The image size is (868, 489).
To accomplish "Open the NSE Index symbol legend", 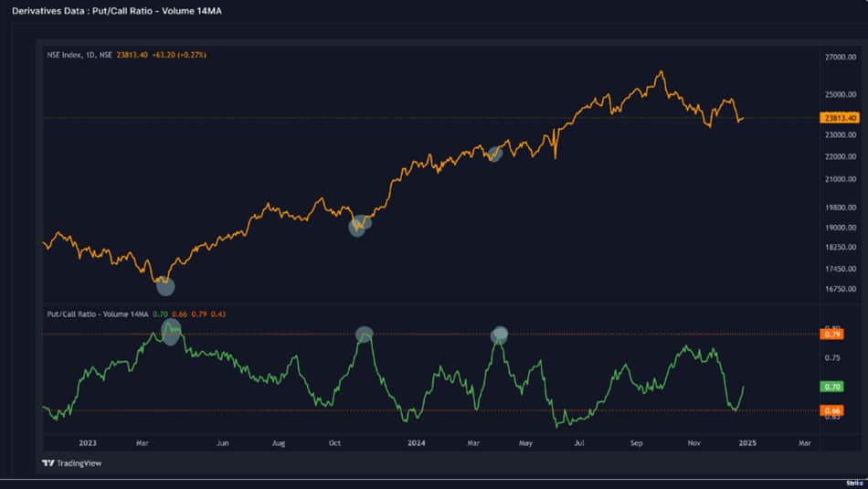I will (79, 55).
